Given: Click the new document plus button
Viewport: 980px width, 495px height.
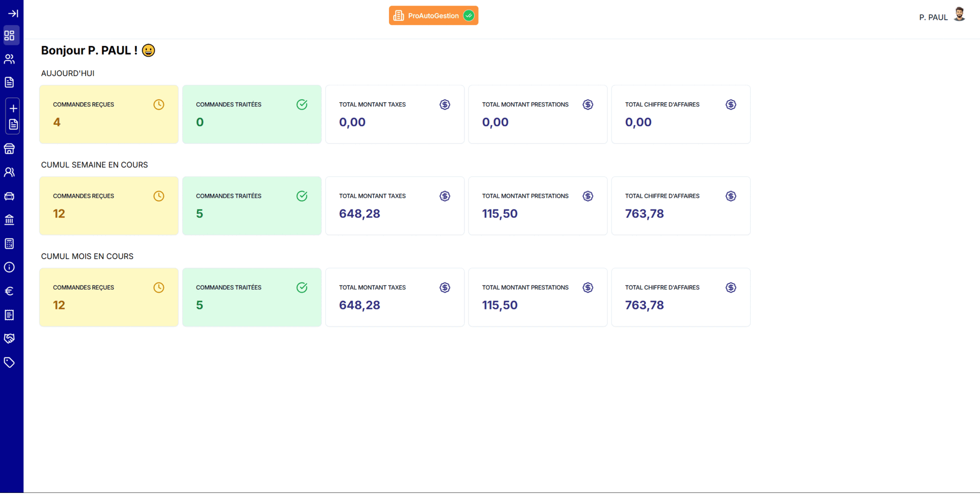Looking at the screenshot, I should pos(13,108).
